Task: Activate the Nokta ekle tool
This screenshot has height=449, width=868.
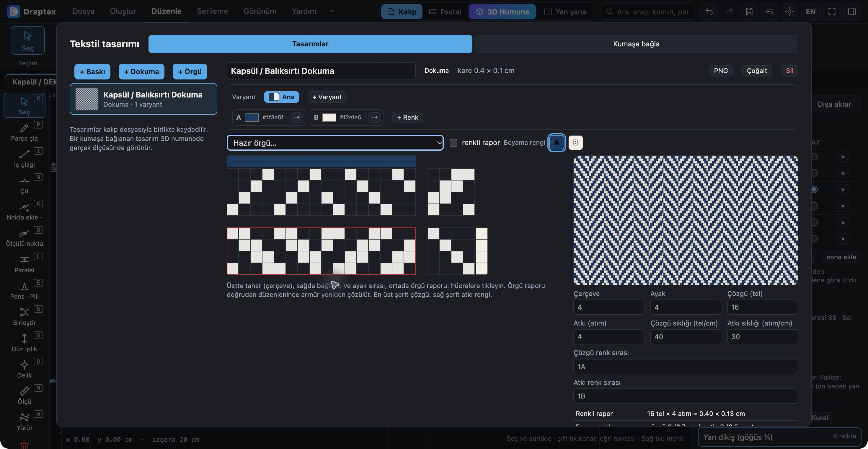Action: [24, 211]
